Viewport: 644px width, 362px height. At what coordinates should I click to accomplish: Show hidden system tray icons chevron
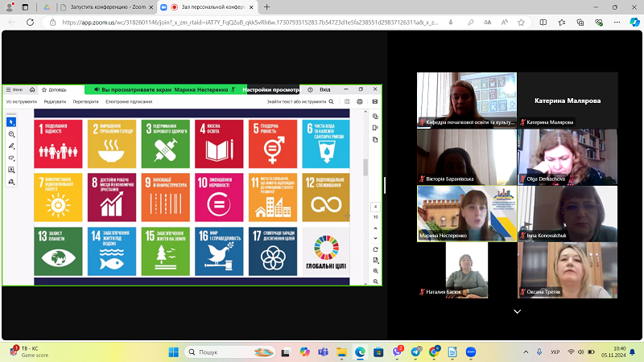point(526,352)
